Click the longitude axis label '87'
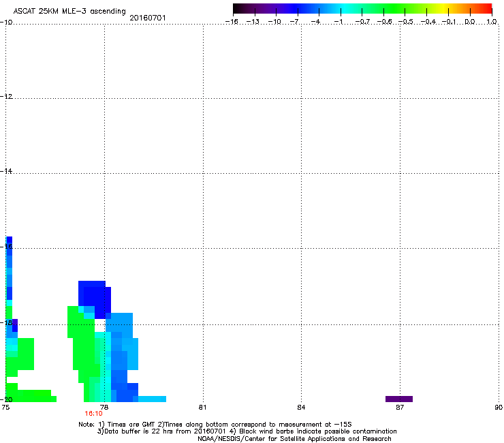This screenshot has height=443, width=504. 400,408
